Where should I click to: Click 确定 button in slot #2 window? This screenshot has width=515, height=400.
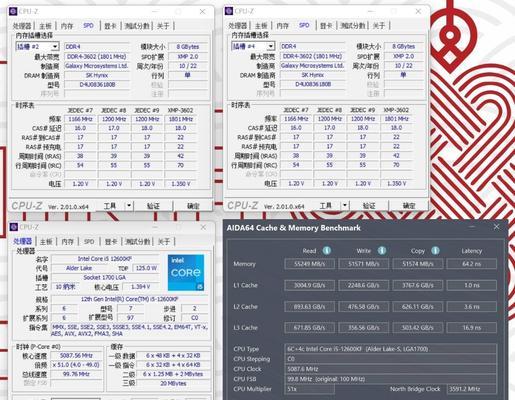(x=193, y=206)
